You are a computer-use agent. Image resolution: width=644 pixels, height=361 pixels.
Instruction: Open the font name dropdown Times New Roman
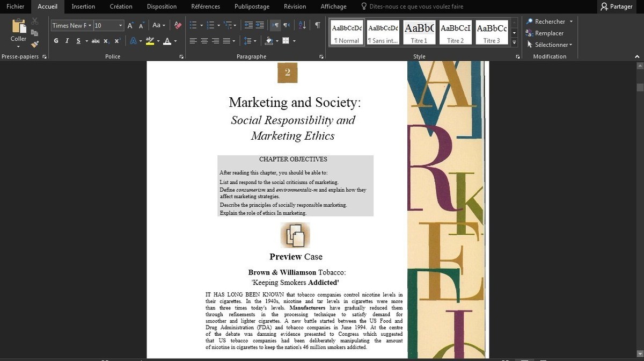click(x=90, y=25)
